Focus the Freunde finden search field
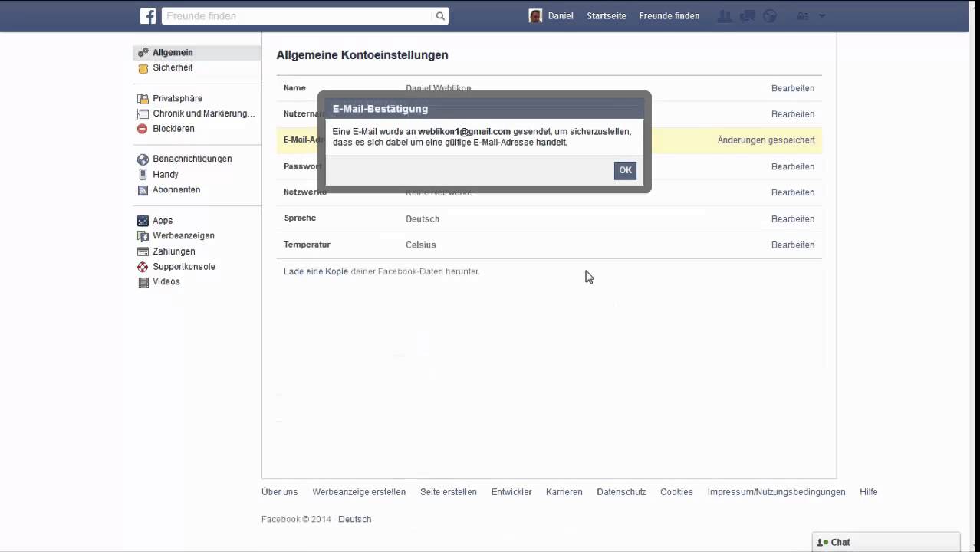 pyautogui.click(x=297, y=15)
